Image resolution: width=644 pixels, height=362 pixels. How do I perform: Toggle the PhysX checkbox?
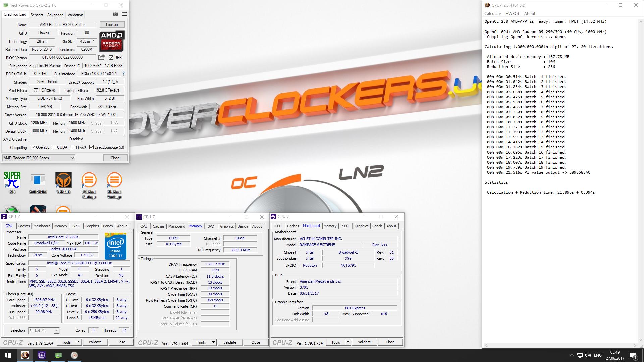73,147
